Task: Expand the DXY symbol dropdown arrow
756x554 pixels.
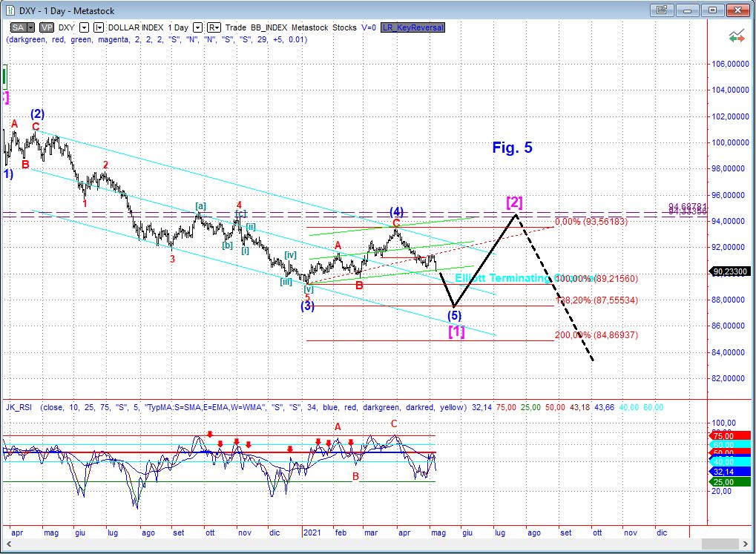Action: click(84, 27)
